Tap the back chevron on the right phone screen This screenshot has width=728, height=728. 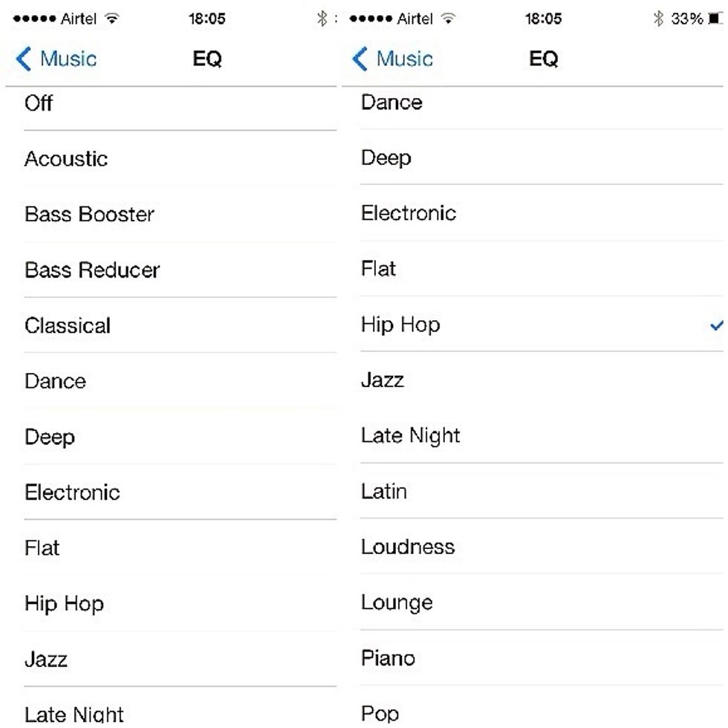(360, 59)
